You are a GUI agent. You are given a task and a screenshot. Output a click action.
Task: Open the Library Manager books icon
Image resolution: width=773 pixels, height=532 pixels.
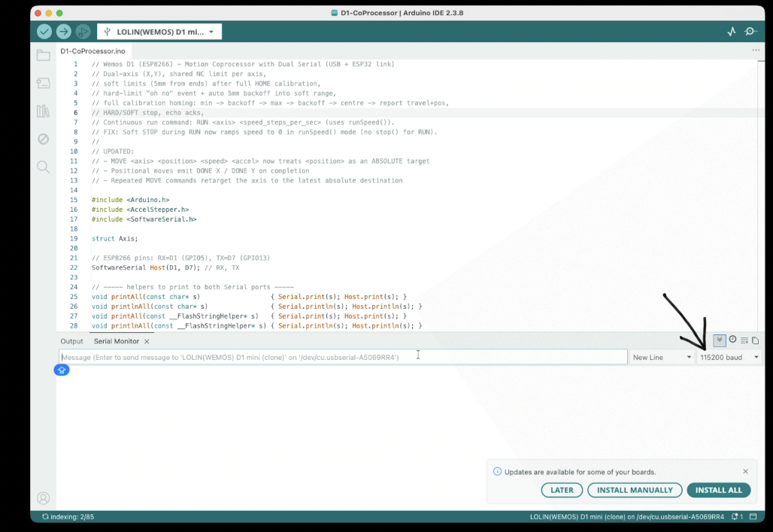pyautogui.click(x=44, y=111)
